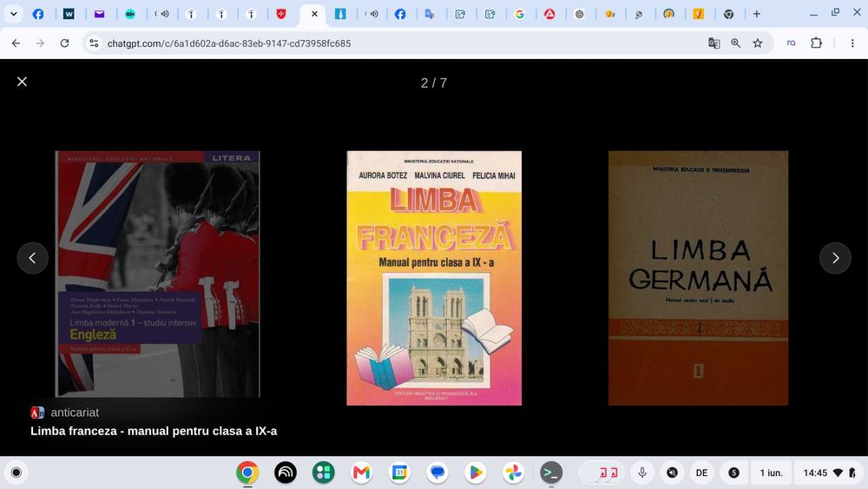Image resolution: width=868 pixels, height=489 pixels.
Task: Switch to the blue necktie icon tab
Action: (x=340, y=15)
